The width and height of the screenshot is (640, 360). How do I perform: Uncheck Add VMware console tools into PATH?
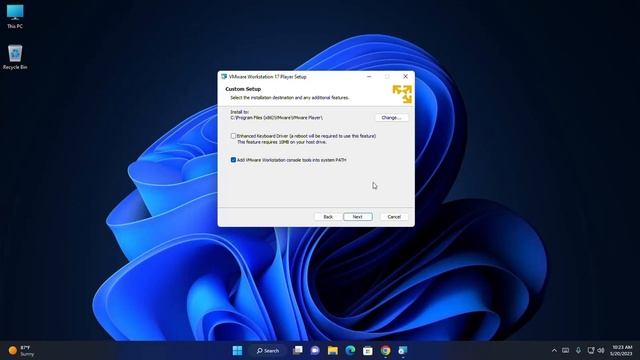[x=233, y=160]
